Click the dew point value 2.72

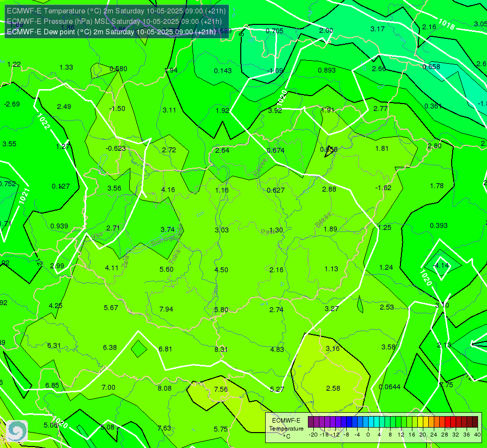click(x=169, y=150)
